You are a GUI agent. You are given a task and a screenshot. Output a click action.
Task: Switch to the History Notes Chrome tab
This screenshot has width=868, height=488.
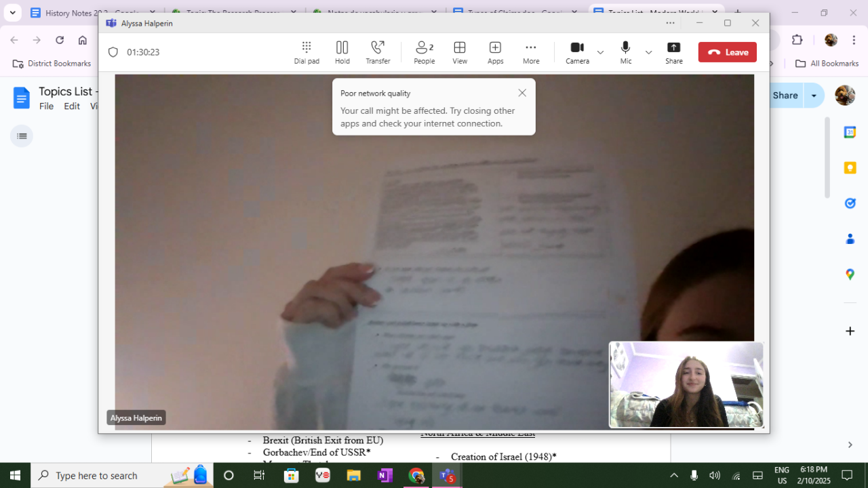92,13
